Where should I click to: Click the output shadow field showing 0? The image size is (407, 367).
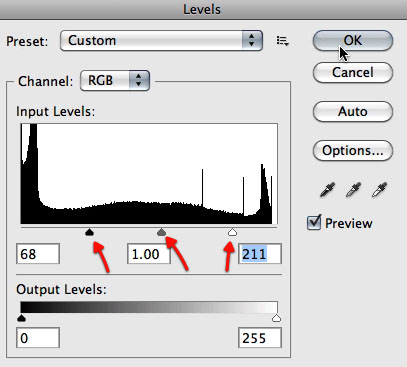pos(38,338)
